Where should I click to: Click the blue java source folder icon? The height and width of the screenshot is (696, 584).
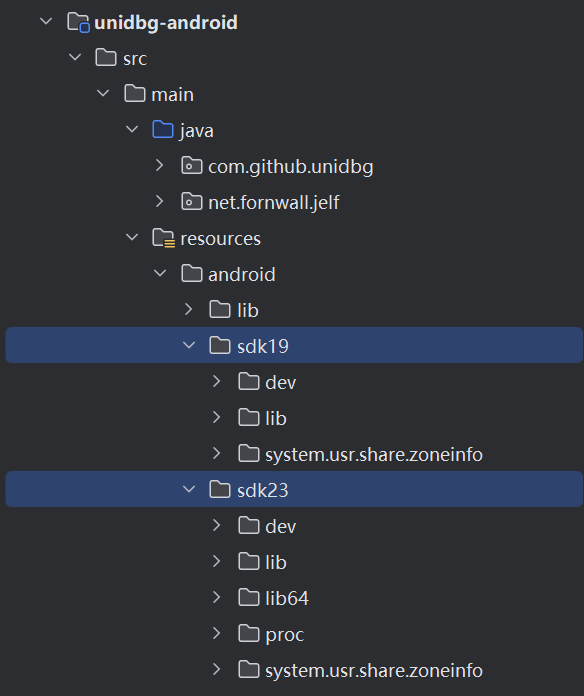tap(163, 130)
